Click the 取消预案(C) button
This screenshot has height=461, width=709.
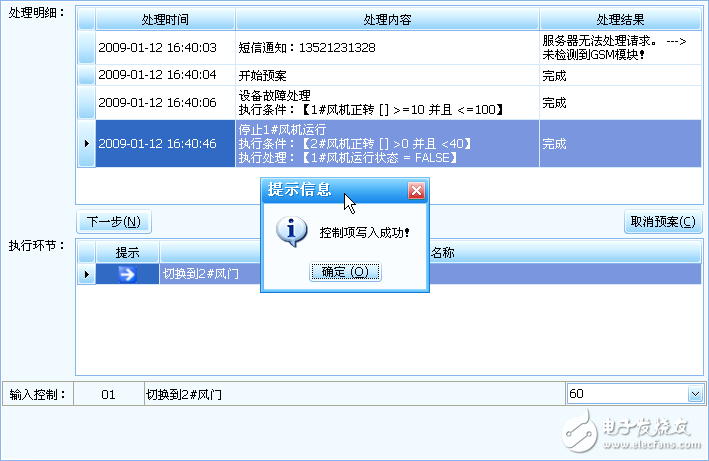[x=663, y=222]
